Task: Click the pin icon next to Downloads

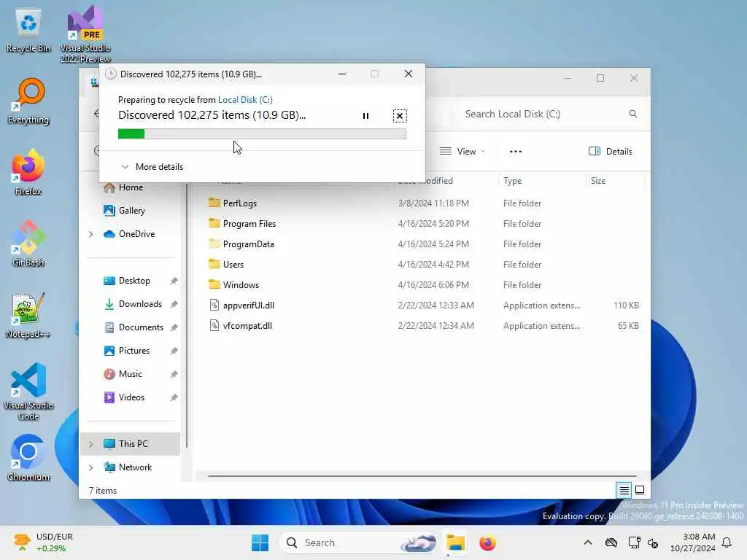Action: coord(174,304)
